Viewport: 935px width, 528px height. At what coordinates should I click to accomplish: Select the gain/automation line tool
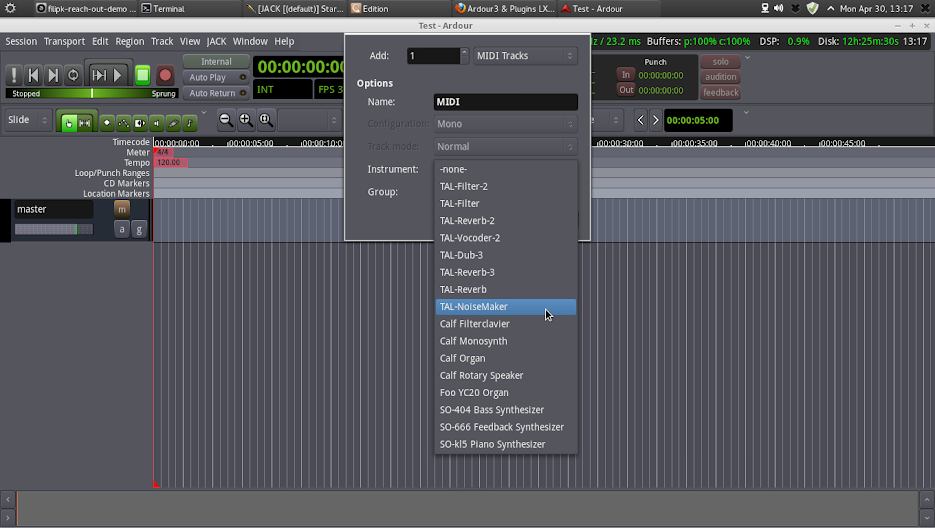[123, 123]
